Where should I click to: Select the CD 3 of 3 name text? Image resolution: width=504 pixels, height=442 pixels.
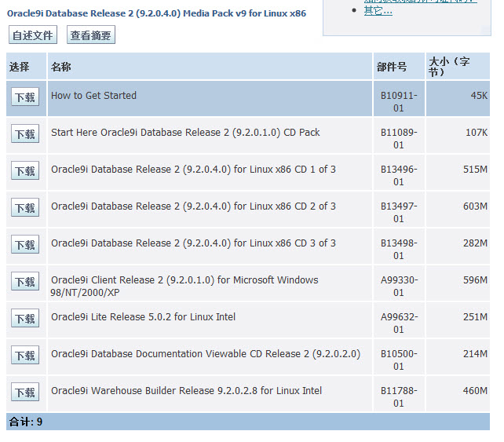pos(193,243)
